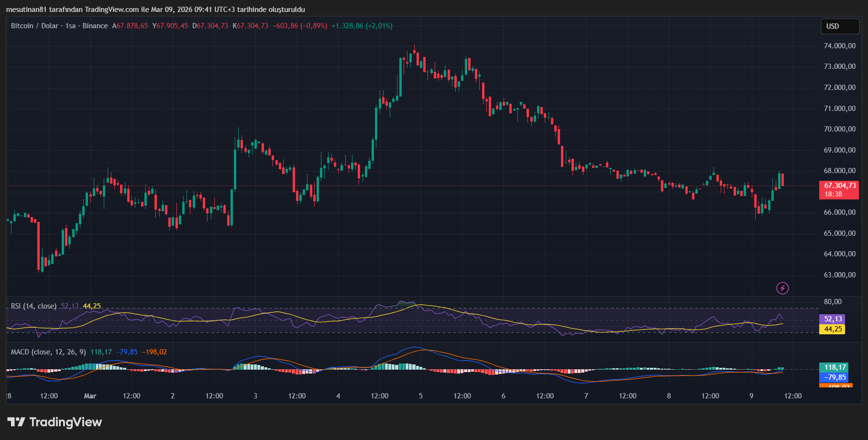Click the 65.000,00 price axis label
The image size is (868, 440).
840,233
